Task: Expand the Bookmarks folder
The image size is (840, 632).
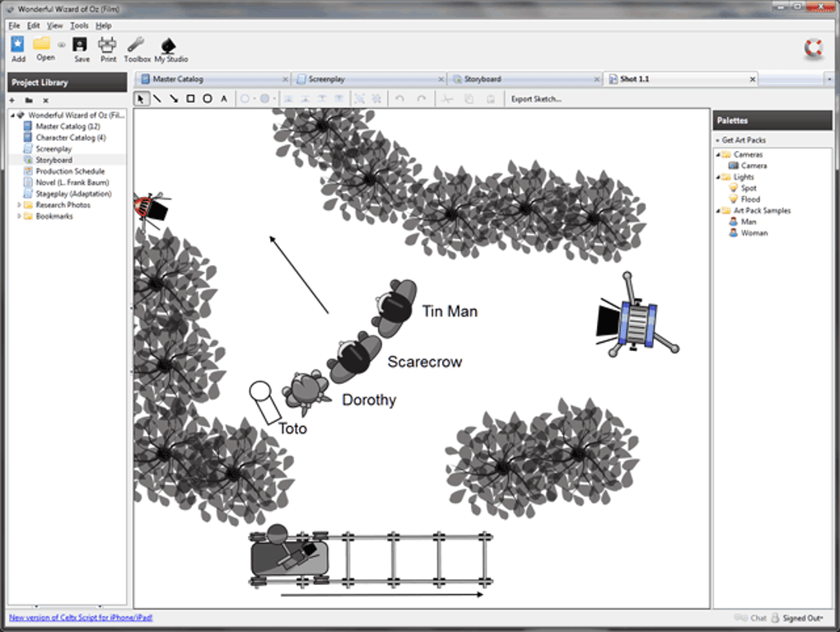Action: tap(19, 216)
